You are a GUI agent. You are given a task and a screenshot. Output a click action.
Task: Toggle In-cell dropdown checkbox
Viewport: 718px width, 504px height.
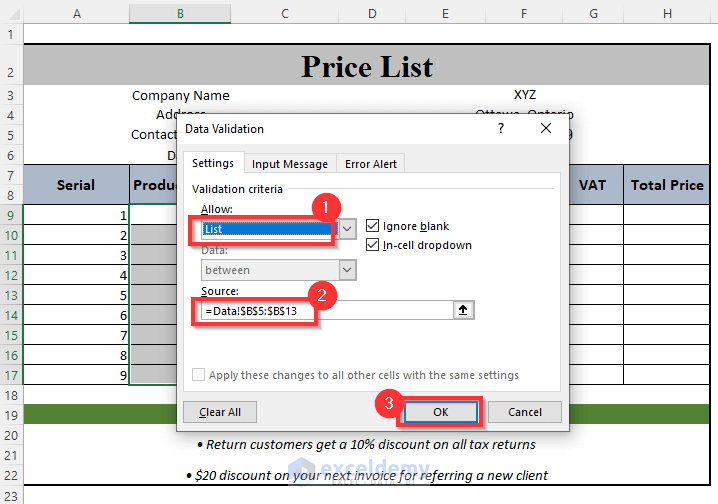[x=372, y=245]
